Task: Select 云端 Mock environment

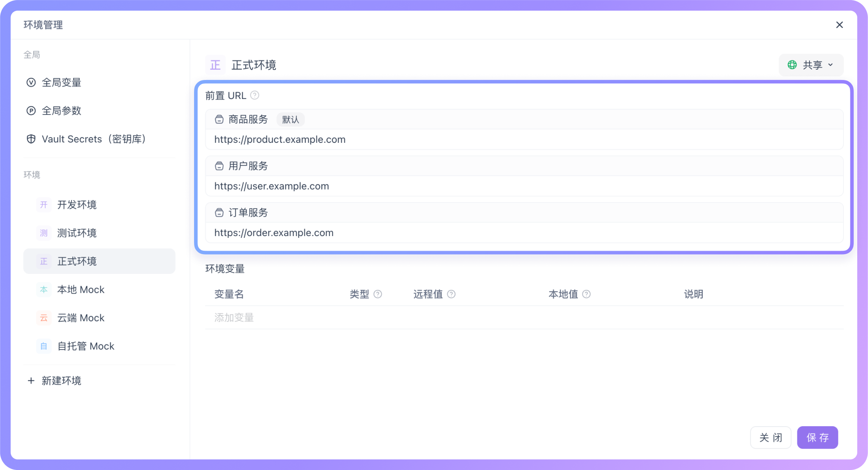Action: (x=99, y=318)
